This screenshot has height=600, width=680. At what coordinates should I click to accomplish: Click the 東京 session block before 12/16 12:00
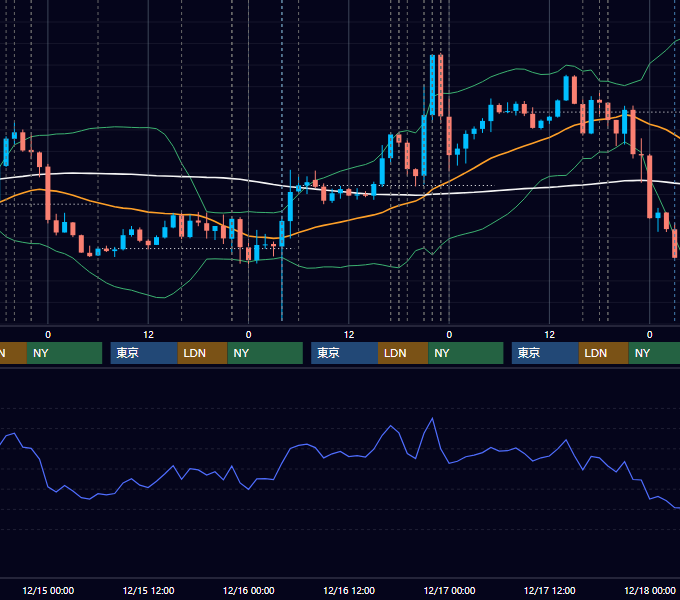click(x=344, y=353)
